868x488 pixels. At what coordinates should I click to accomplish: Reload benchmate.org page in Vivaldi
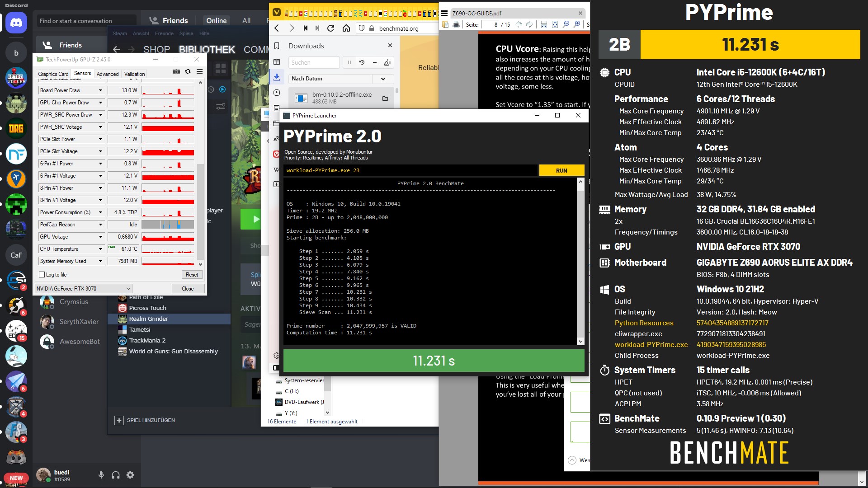[x=331, y=28]
